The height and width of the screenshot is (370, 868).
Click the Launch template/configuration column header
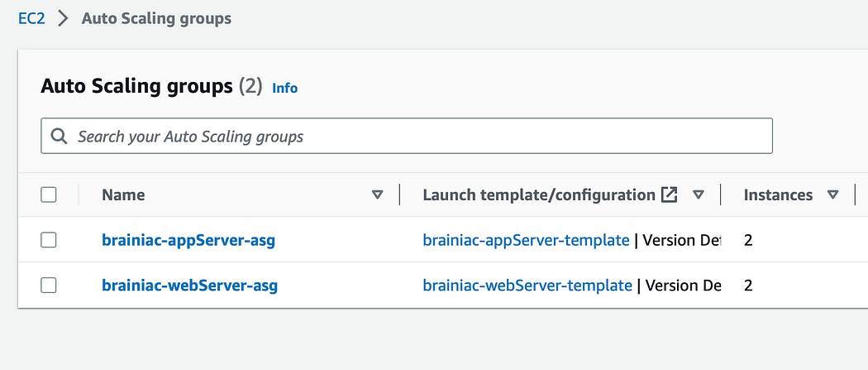coord(539,195)
